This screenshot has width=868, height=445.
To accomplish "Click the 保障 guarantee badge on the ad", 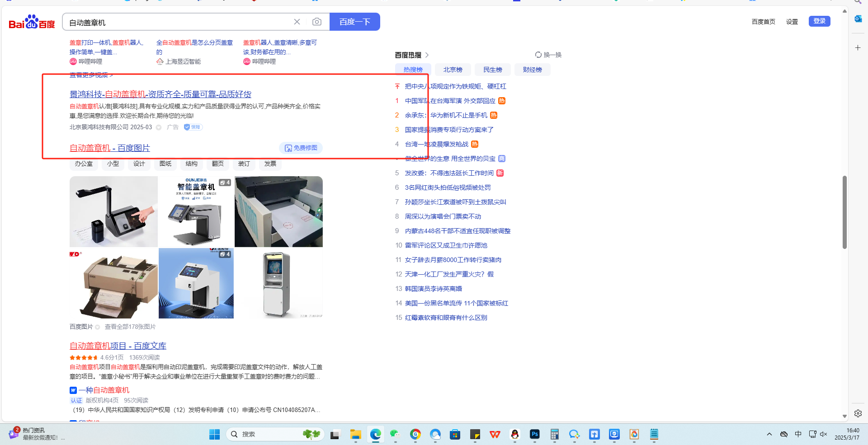I will 193,127.
